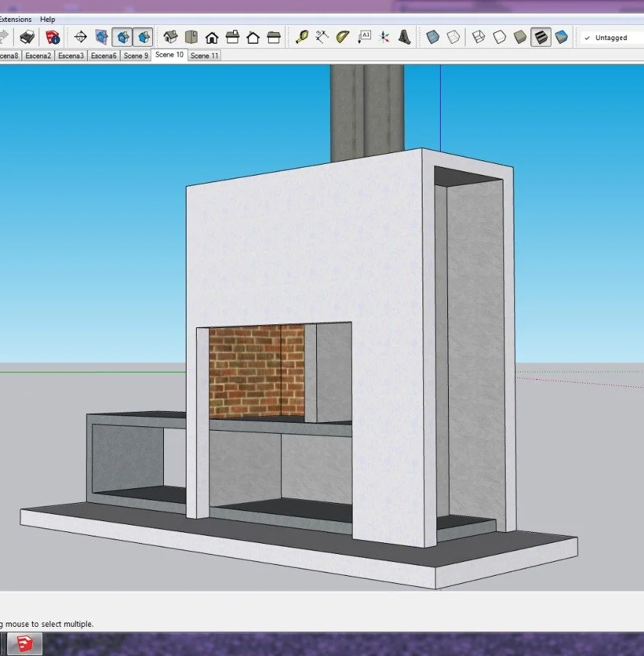Switch to Wireframe style
The width and height of the screenshot is (644, 656).
click(479, 37)
